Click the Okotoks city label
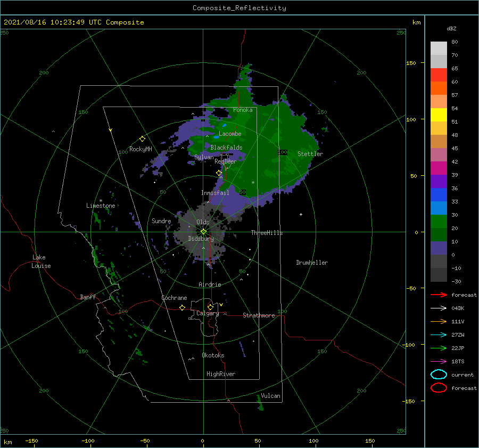This screenshot has width=479, height=448. click(213, 355)
